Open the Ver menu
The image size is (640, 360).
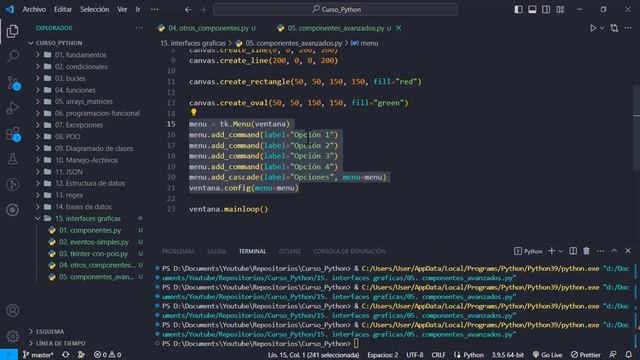(x=122, y=9)
